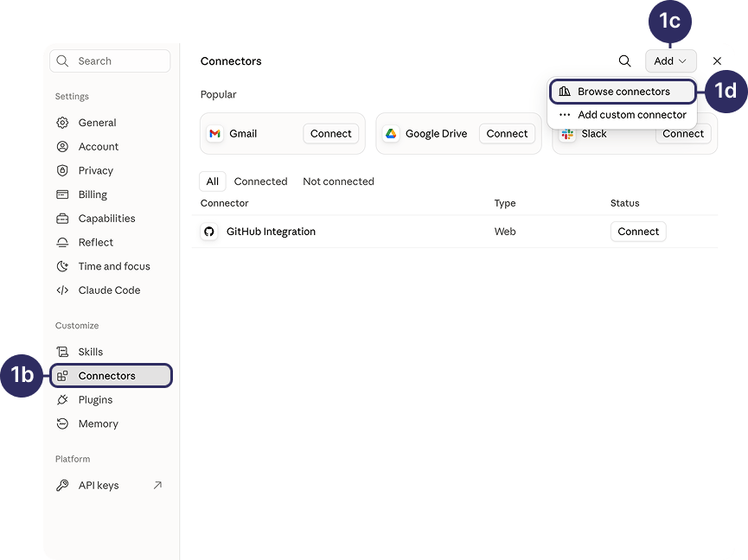Screen dimensions: 748x560
Task: Open Time and focus settings
Action: pyautogui.click(x=110, y=266)
